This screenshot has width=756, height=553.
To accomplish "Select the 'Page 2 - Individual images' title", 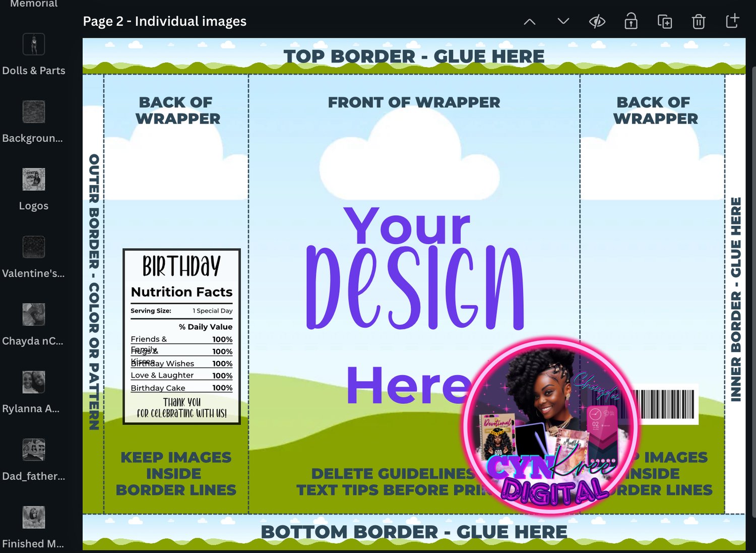I will 165,21.
